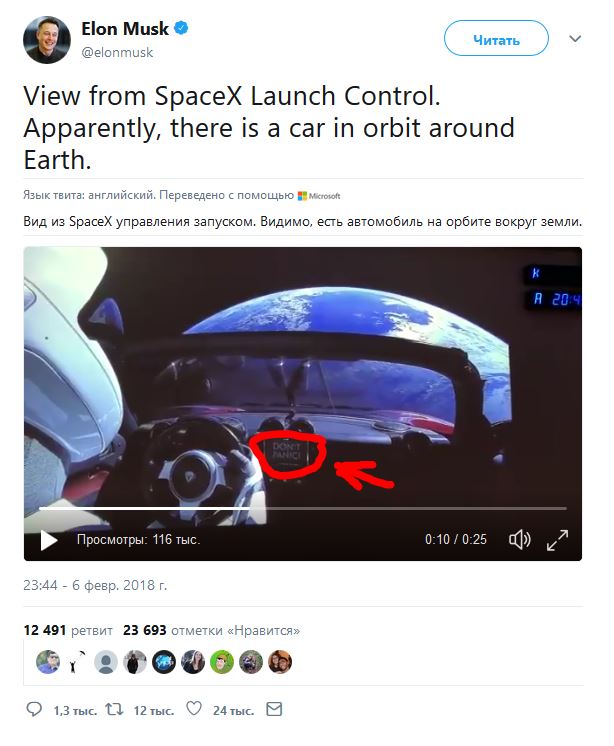The height and width of the screenshot is (746, 614).
Task: Click the Читать follow button
Action: pos(496,39)
